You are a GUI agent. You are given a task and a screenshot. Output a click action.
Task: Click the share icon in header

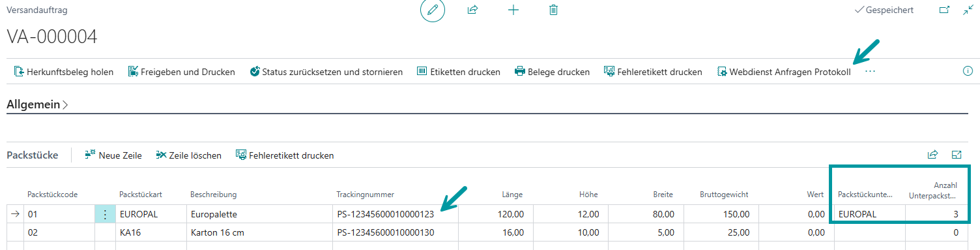473,10
